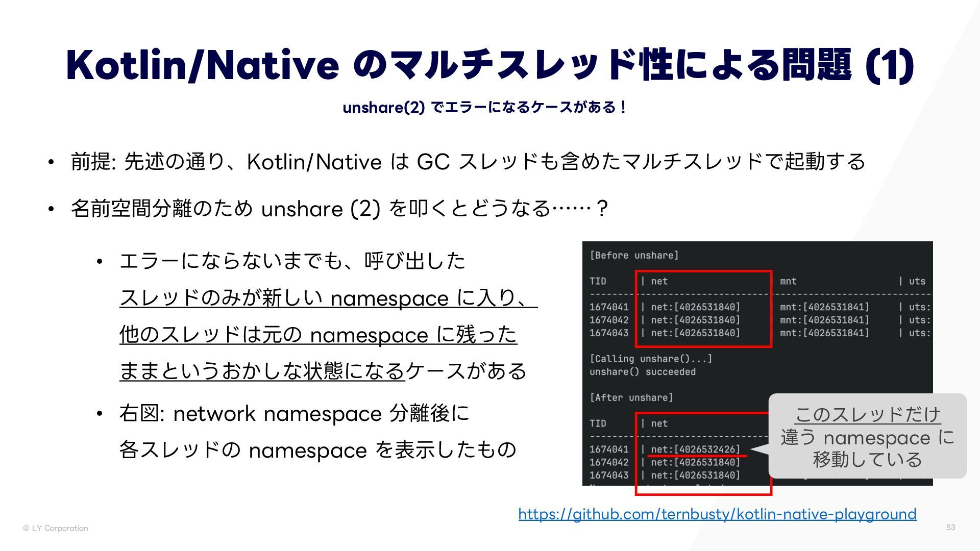Click the mnt column header in terminal
This screenshot has height=551, width=980.
pyautogui.click(x=788, y=281)
